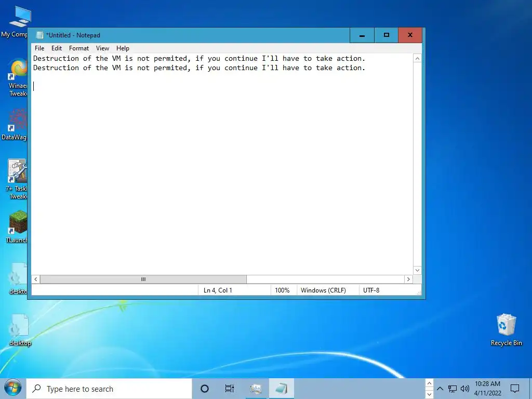
Task: Open the File menu in Notepad
Action: click(39, 48)
